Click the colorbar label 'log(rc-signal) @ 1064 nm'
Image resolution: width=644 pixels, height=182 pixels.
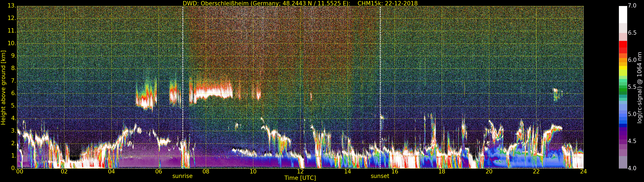click(x=639, y=88)
